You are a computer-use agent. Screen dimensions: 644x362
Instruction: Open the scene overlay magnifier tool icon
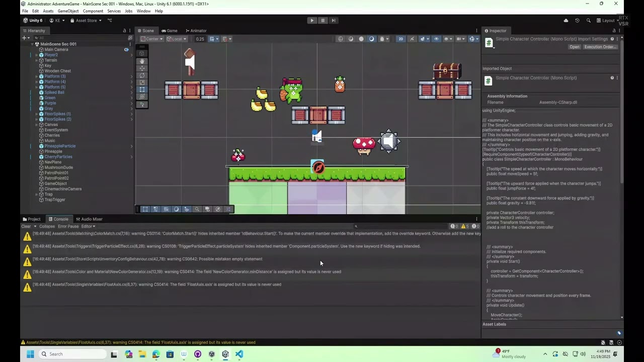pyautogui.click(x=197, y=209)
